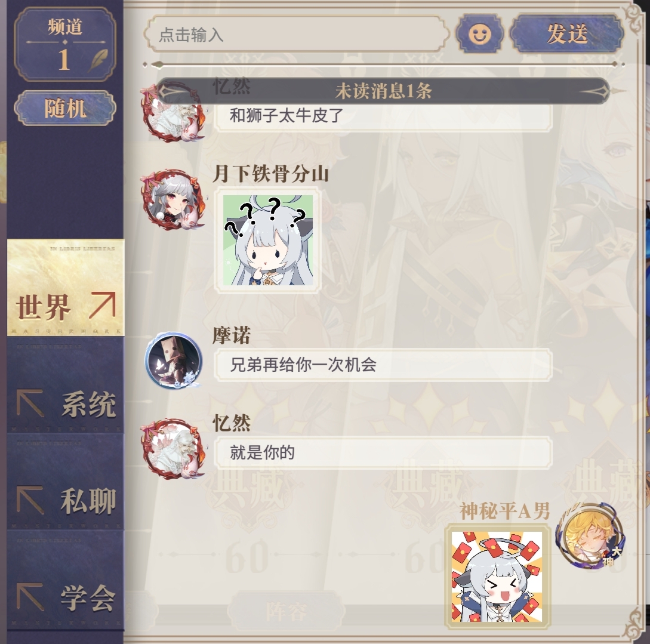Tap the arrow icon on 系统 tab
This screenshot has height=644, width=650.
pyautogui.click(x=30, y=402)
